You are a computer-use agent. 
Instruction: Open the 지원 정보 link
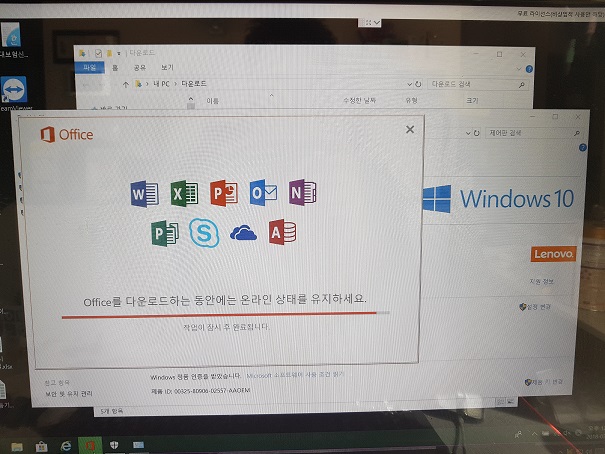[541, 282]
